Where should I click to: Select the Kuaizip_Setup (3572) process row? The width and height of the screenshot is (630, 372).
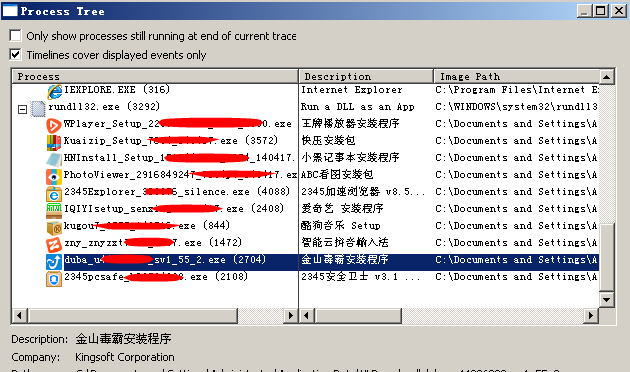pyautogui.click(x=171, y=141)
